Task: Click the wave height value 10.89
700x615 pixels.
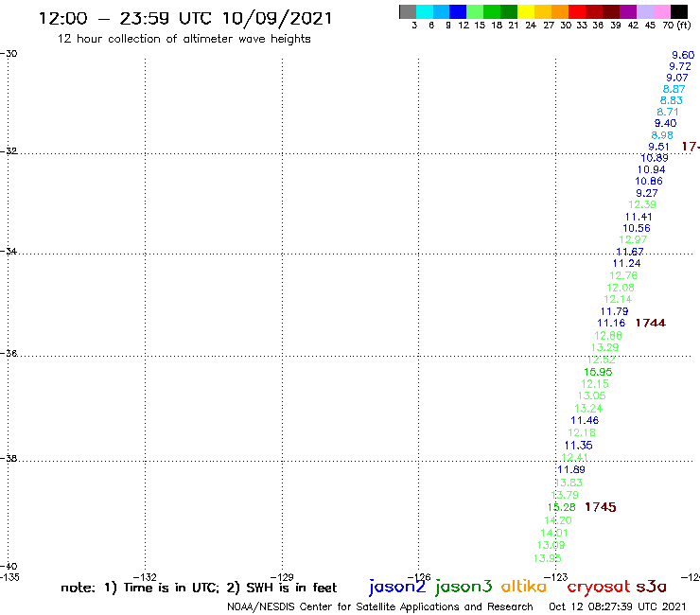Action: click(x=655, y=158)
